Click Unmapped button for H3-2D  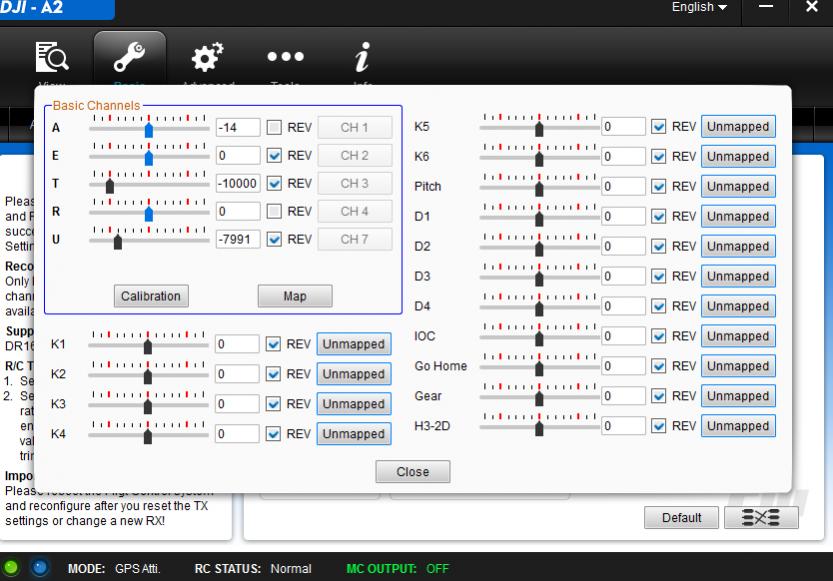click(738, 426)
